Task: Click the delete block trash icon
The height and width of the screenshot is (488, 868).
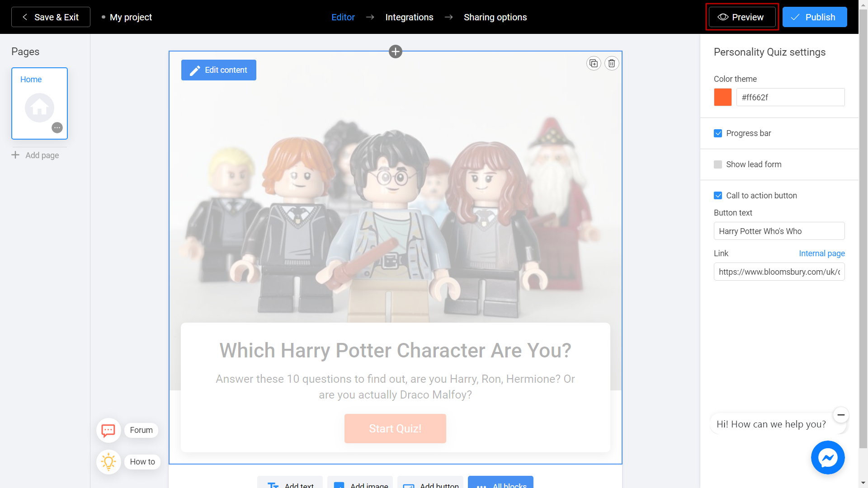Action: point(612,63)
